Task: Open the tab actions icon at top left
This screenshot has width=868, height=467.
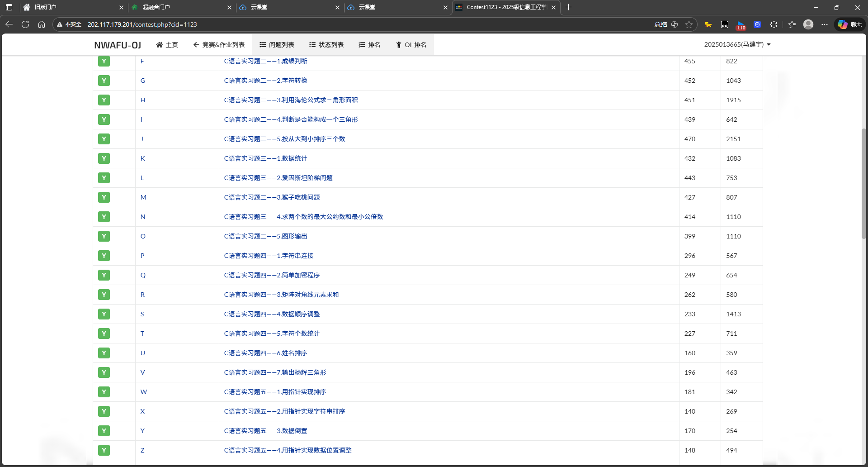Action: (x=9, y=7)
